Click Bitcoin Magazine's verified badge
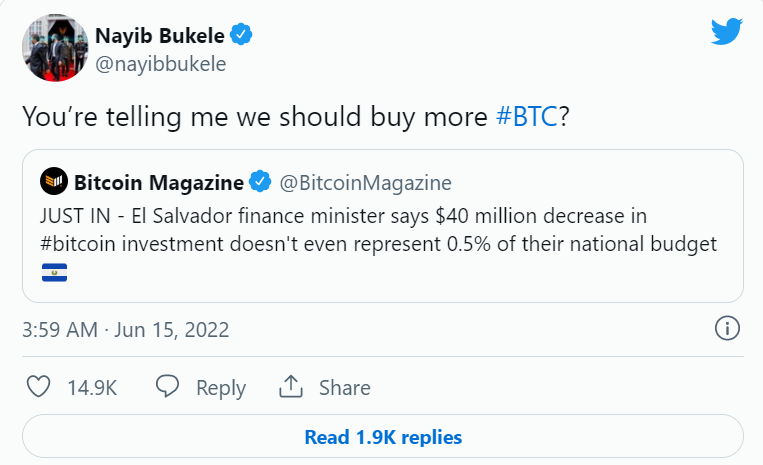 tap(260, 182)
